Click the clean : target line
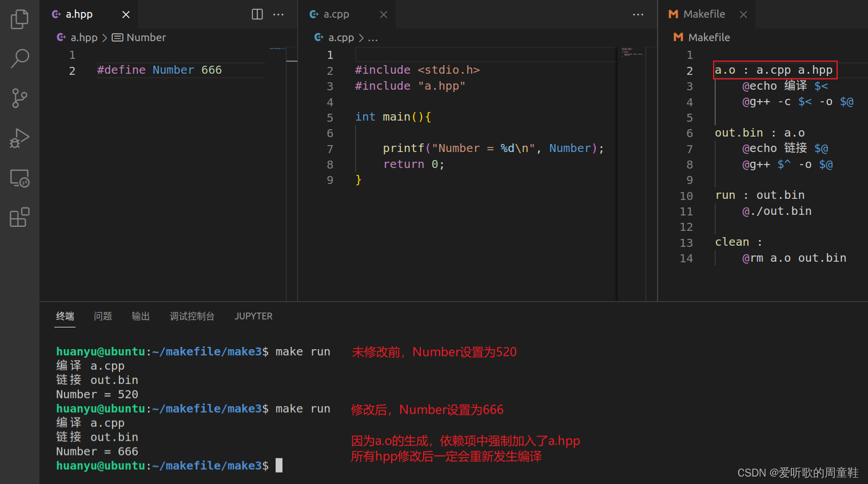 pos(739,242)
